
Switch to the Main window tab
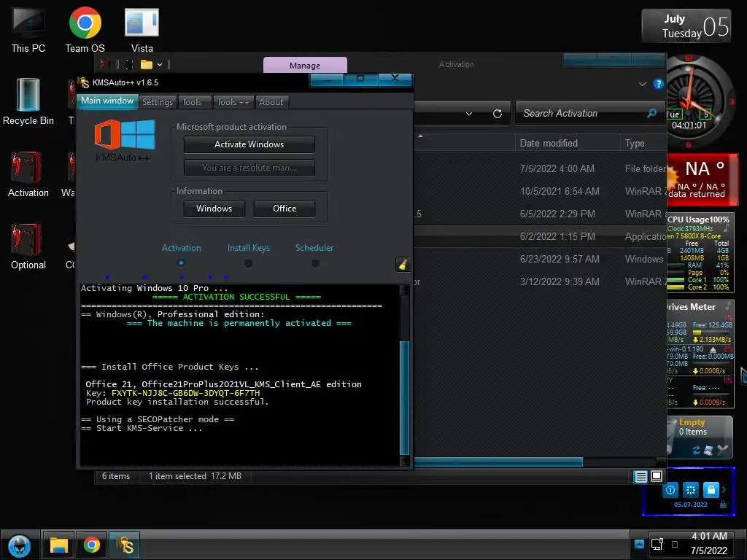click(x=107, y=101)
